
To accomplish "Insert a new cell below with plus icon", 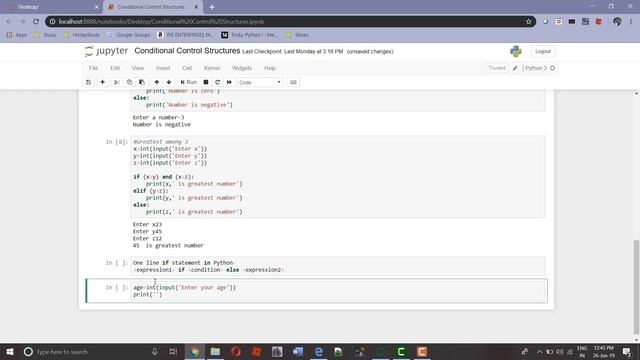I will click(102, 82).
